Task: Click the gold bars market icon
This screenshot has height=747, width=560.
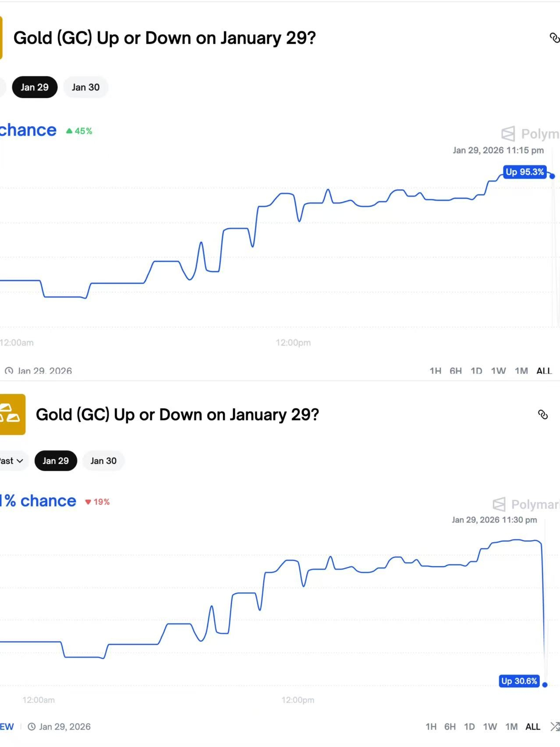Action: pyautogui.click(x=12, y=414)
